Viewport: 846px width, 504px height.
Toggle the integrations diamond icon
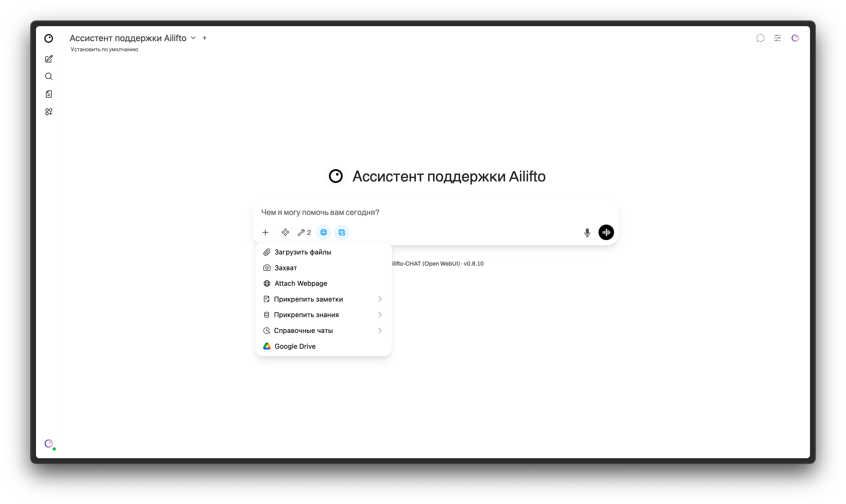(285, 232)
